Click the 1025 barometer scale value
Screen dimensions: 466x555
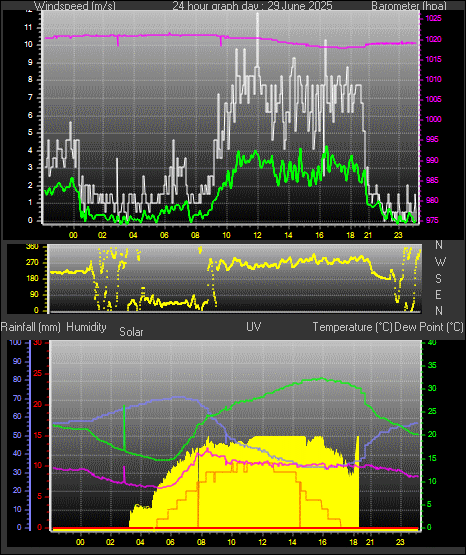click(433, 18)
